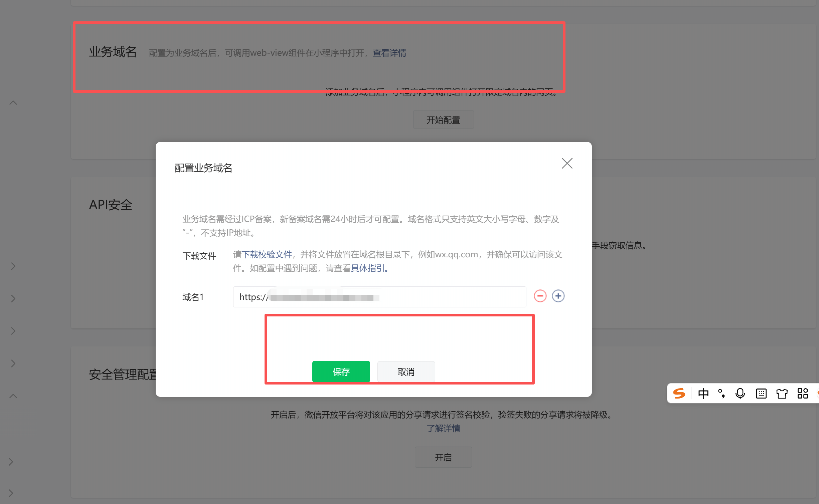The image size is (819, 504).
Task: Collapse the lower sidebar up-chevron section
Action: [x=13, y=396]
